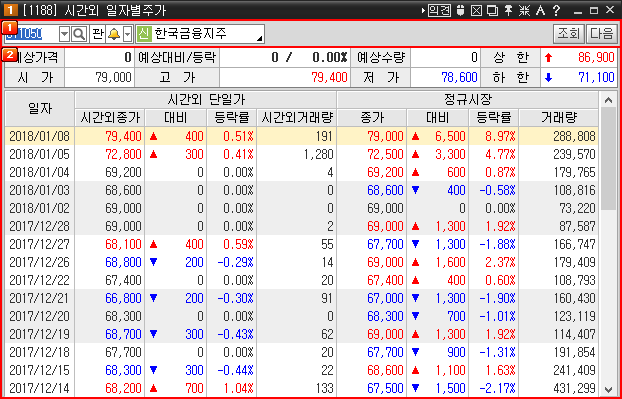Select the 2018/01/04 date cell
The height and width of the screenshot is (399, 622).
[40, 172]
